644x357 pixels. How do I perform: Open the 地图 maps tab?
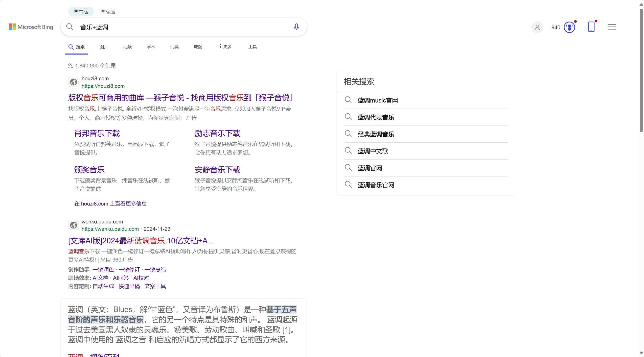(x=198, y=47)
